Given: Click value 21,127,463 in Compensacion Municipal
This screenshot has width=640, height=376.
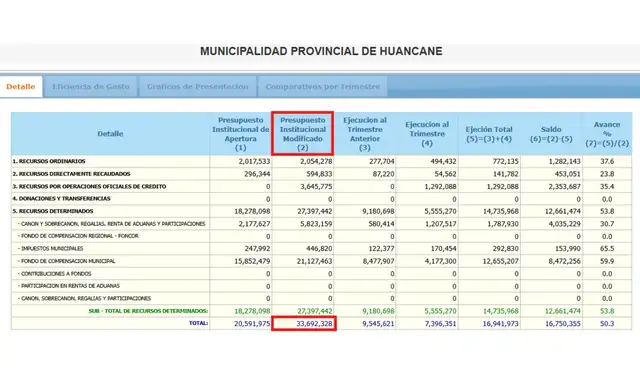Looking at the screenshot, I should click(315, 261).
